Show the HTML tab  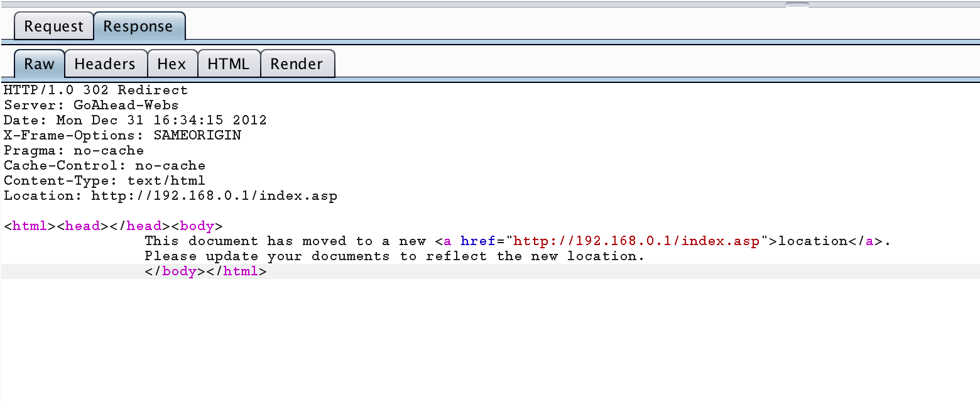click(x=228, y=63)
